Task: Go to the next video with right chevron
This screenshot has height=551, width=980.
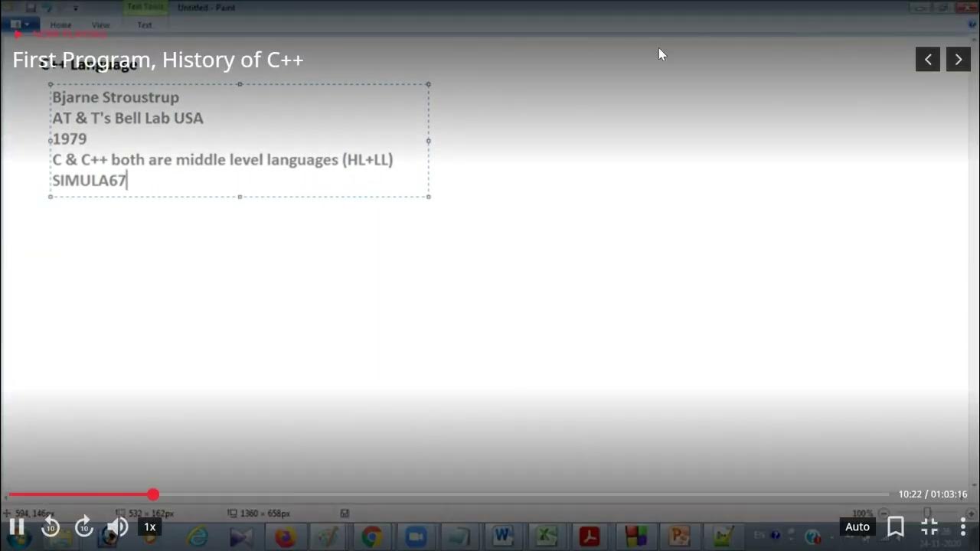Action: pos(959,59)
